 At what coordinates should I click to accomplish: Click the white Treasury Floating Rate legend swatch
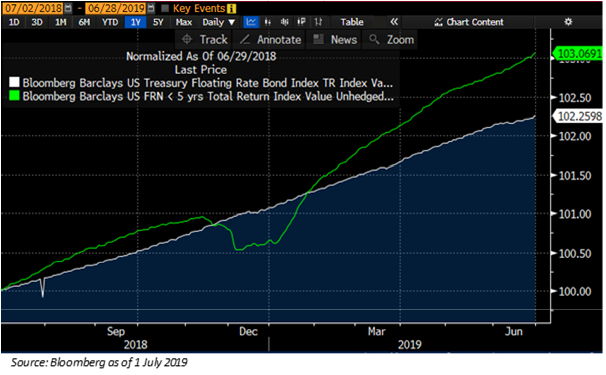(x=14, y=82)
